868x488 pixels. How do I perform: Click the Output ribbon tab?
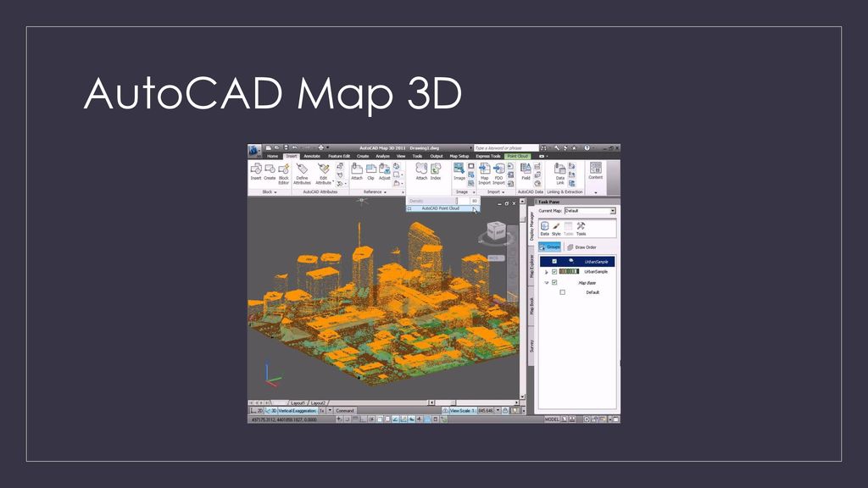[437, 156]
